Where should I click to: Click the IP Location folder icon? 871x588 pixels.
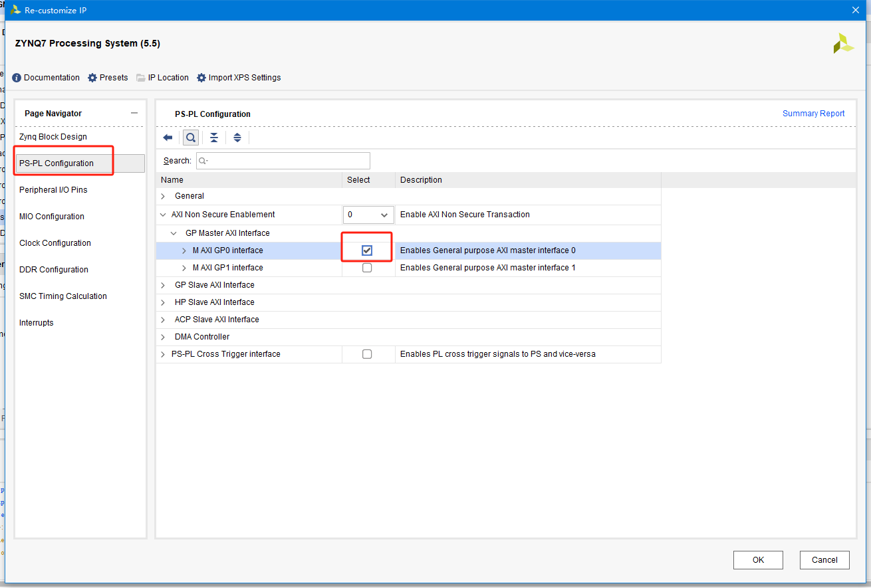(x=141, y=78)
